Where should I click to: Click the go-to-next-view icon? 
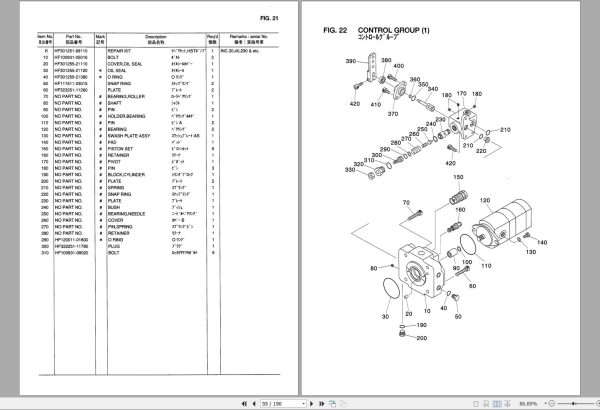(x=343, y=403)
